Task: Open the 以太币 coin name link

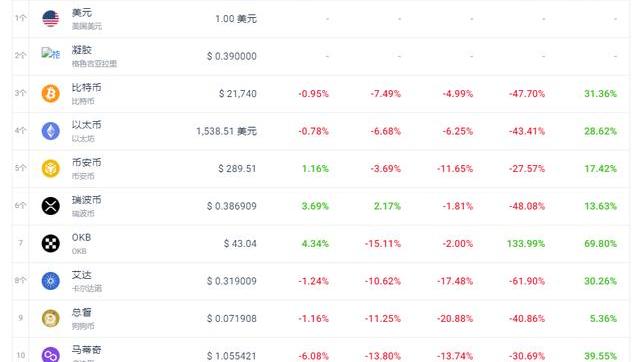Action: coord(87,125)
